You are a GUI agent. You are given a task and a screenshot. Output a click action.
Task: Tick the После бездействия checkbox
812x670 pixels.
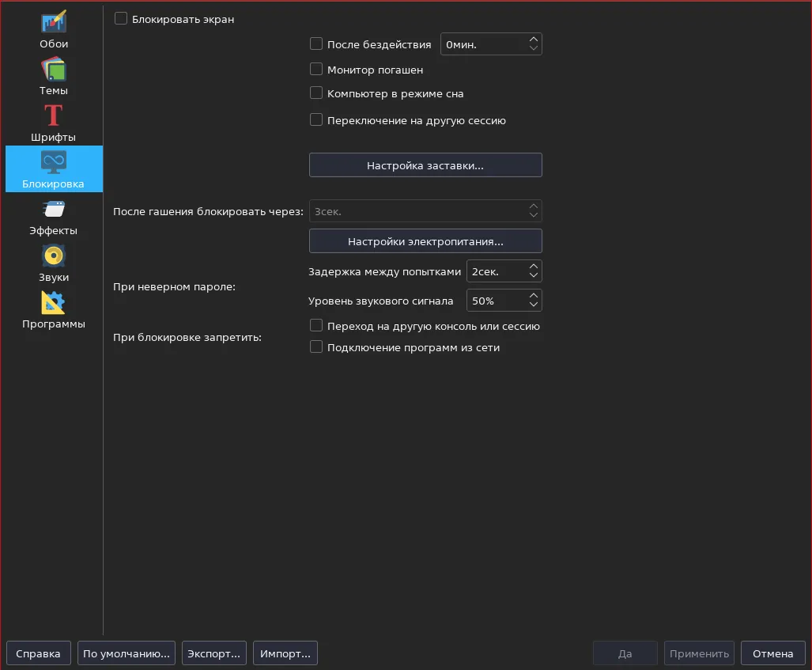click(316, 44)
